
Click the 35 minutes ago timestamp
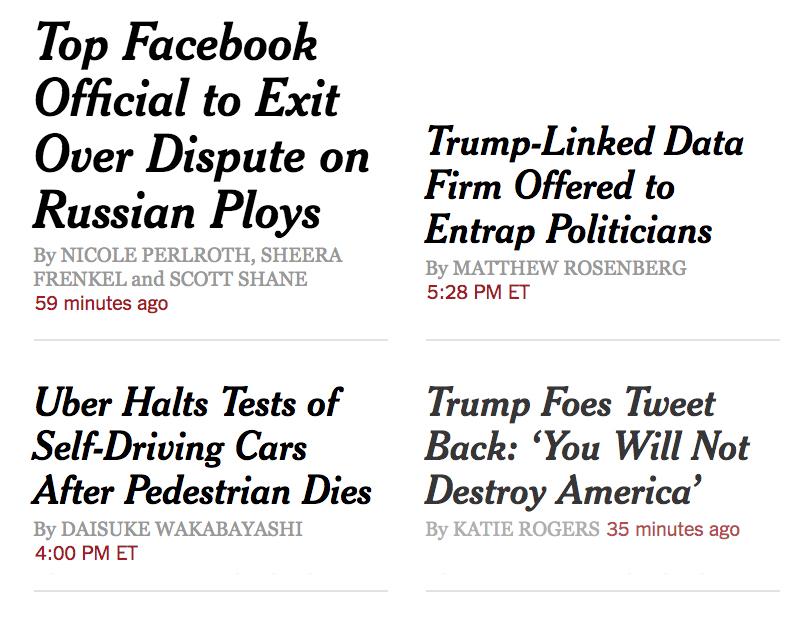tap(673, 529)
